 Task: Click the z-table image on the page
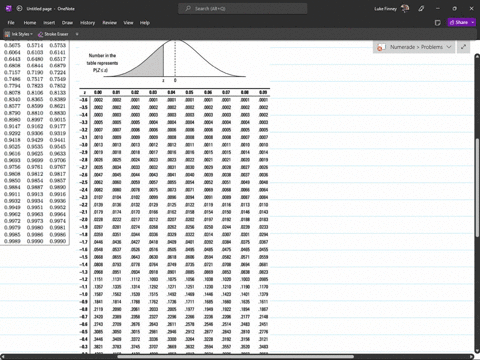click(174, 197)
